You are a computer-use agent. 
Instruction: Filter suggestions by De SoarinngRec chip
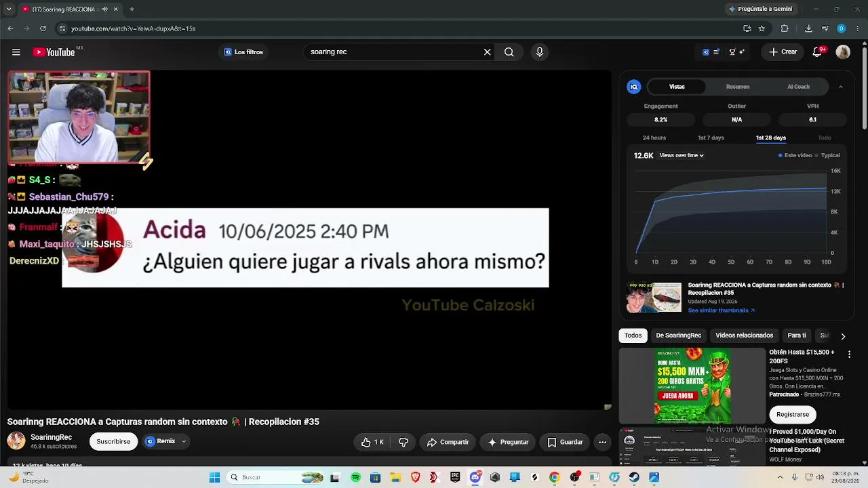pos(679,335)
